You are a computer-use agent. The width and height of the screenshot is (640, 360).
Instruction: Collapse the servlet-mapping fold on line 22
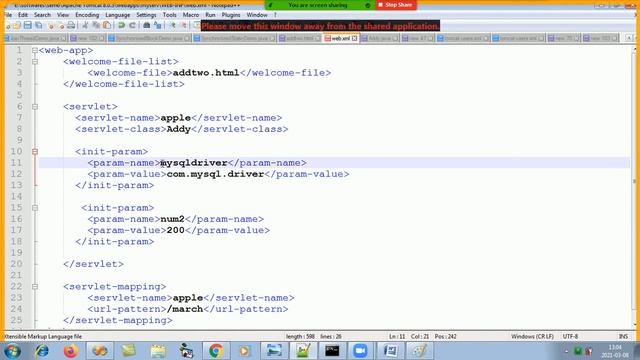click(35, 287)
